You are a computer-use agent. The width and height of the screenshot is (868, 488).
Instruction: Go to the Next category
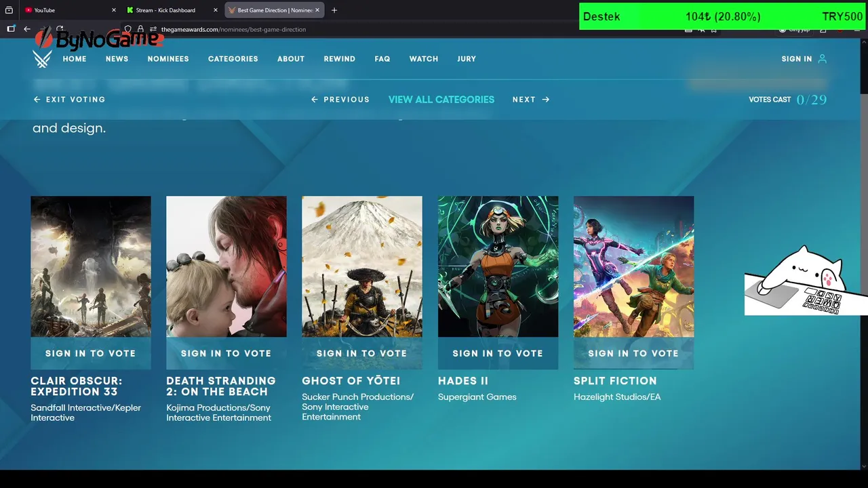[531, 100]
